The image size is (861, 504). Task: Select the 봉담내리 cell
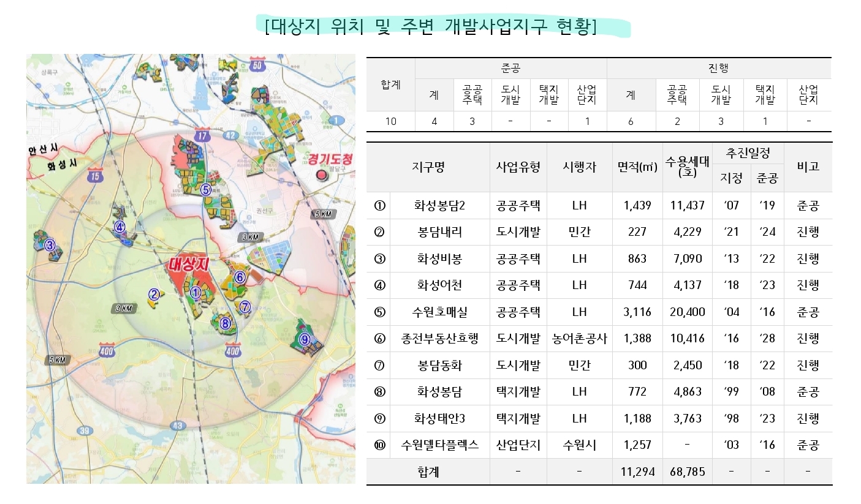[x=439, y=232]
